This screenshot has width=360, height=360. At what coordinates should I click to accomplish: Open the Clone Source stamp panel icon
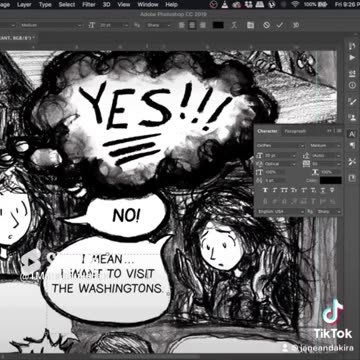click(352, 117)
